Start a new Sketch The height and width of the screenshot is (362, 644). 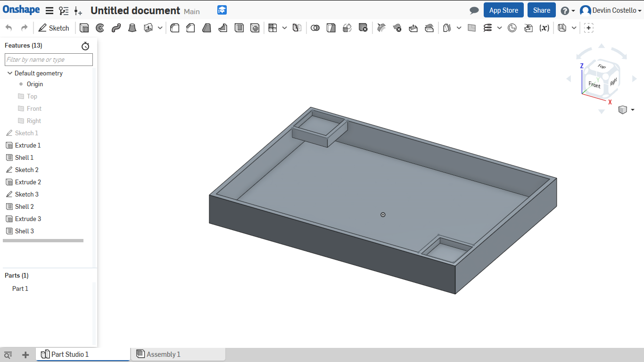[x=53, y=28]
